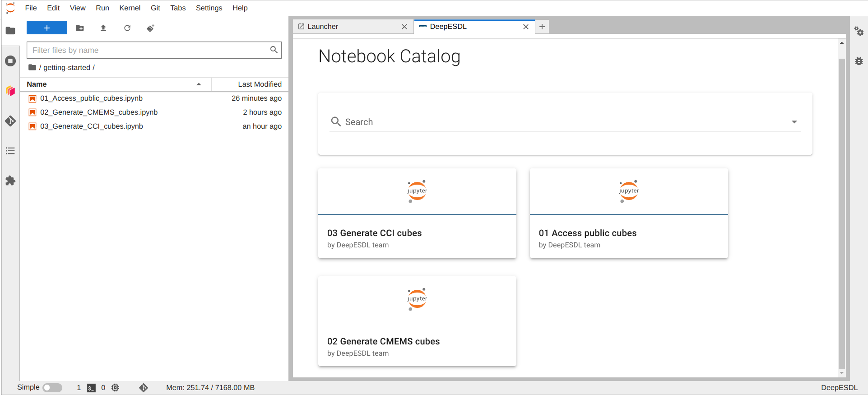This screenshot has width=868, height=395.
Task: Sort files by Last Modified header
Action: click(x=260, y=84)
